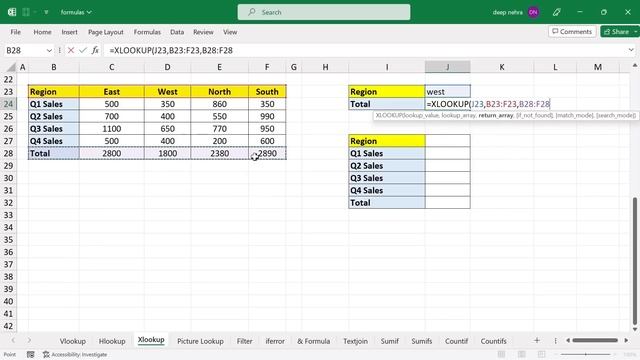Switch to the Data tab
640x360 pixels.
pos(177,32)
